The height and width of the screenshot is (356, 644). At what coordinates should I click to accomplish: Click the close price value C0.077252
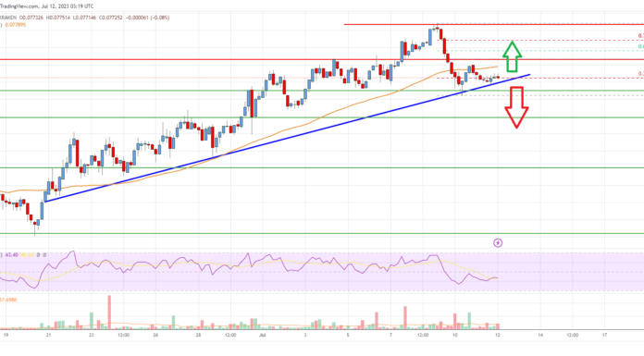point(111,18)
